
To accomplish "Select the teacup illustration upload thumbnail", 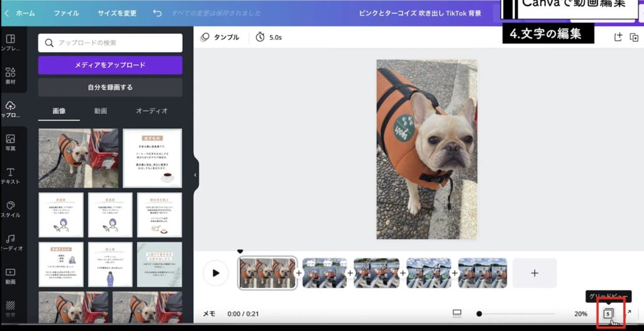I will tap(159, 215).
